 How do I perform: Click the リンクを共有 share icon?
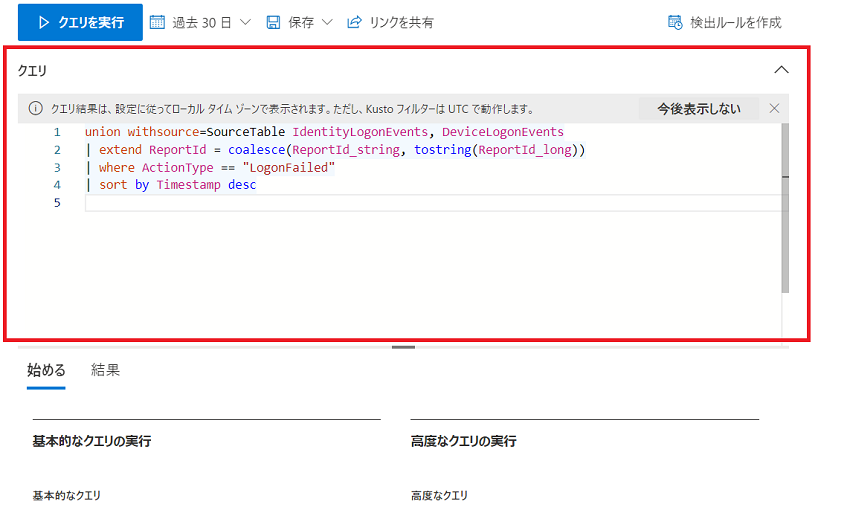[x=354, y=22]
